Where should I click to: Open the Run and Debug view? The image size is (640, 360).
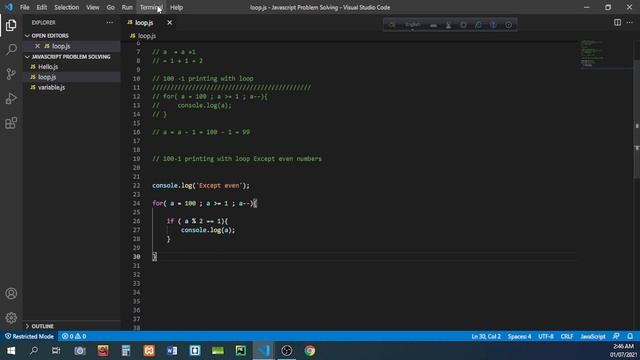tap(11, 98)
